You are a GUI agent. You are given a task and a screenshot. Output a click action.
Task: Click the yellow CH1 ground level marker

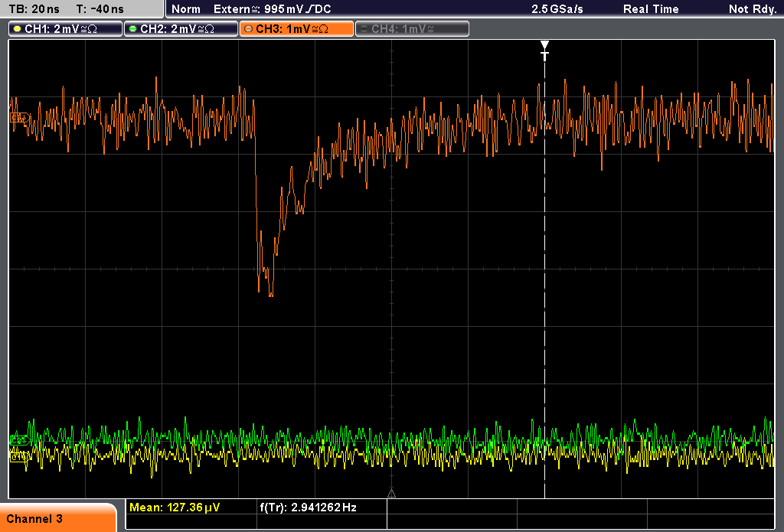point(19,456)
